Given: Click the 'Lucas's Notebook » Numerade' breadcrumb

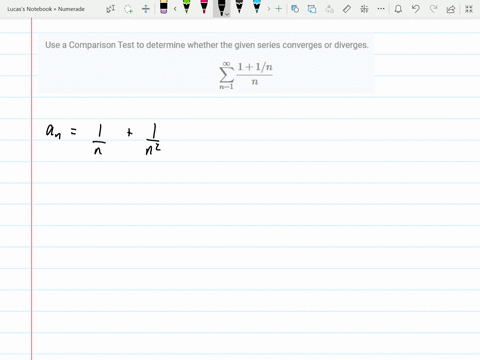Looking at the screenshot, I should point(46,9).
